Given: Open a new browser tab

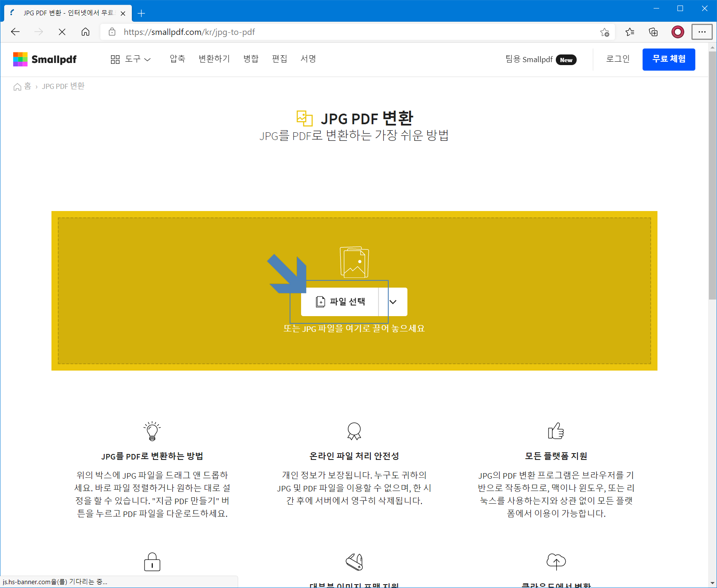Looking at the screenshot, I should pyautogui.click(x=142, y=13).
